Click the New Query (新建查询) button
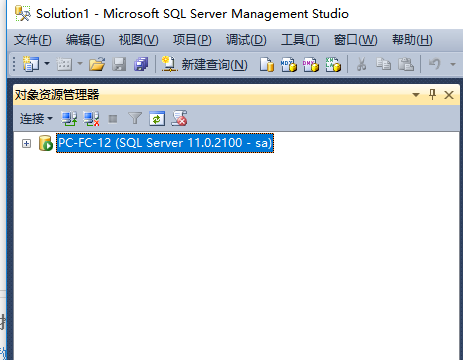Image resolution: width=463 pixels, height=360 pixels. pyautogui.click(x=205, y=64)
